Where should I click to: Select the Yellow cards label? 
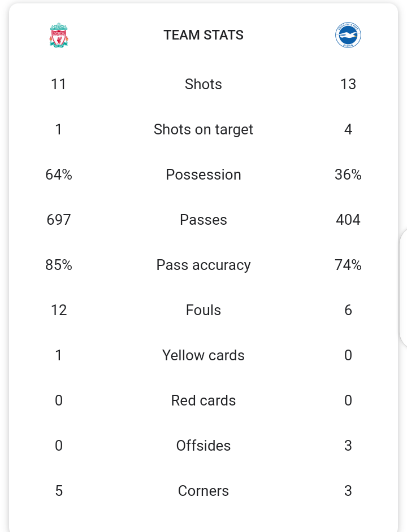tap(203, 355)
